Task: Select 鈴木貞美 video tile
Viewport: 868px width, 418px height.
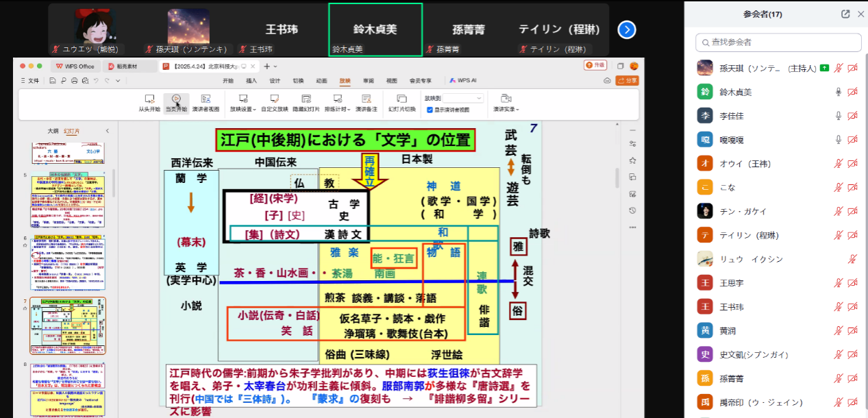Action: coord(375,29)
